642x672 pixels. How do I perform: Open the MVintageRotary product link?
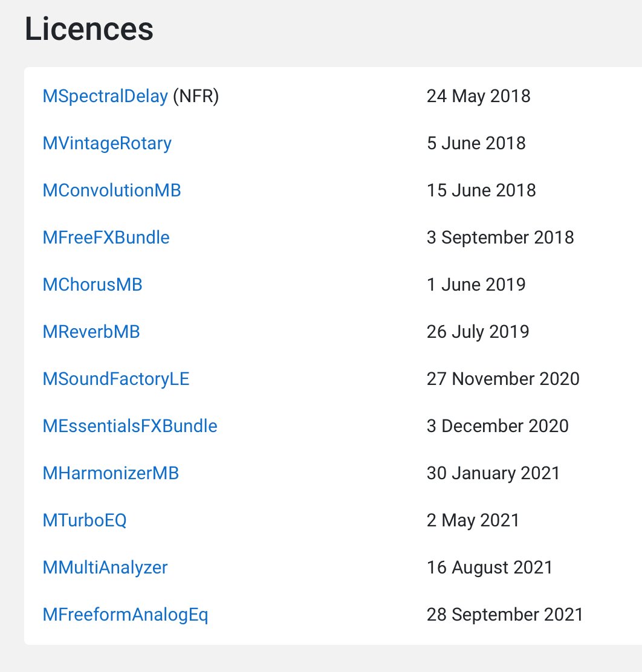tap(107, 143)
